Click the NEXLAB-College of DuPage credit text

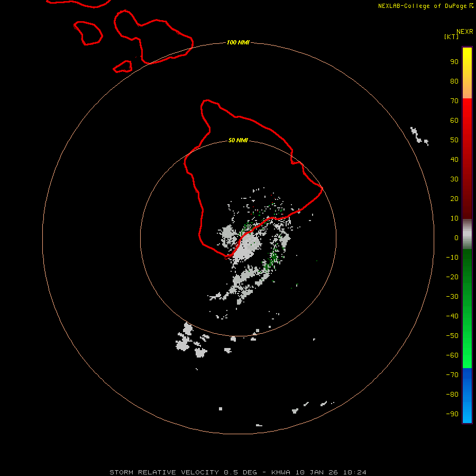pyautogui.click(x=426, y=6)
